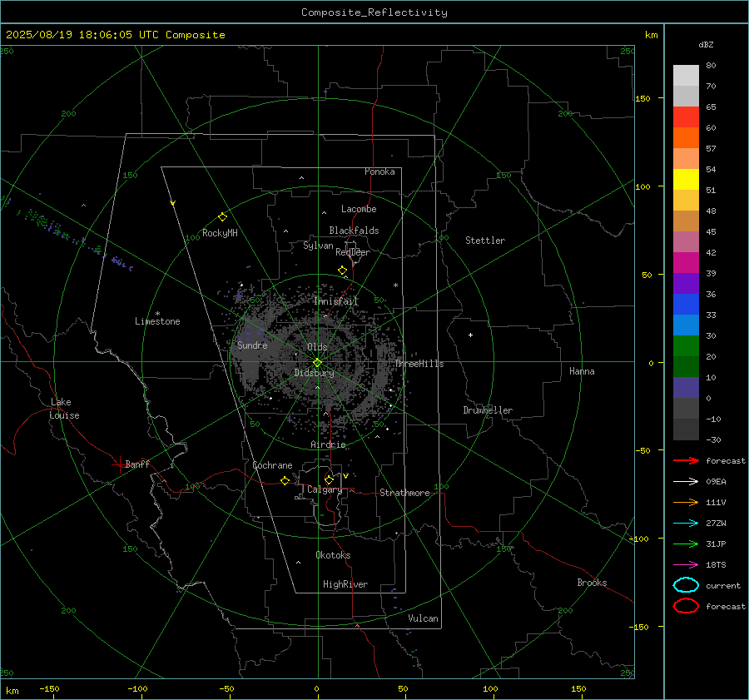The height and width of the screenshot is (700, 749).
Task: Pick the yellow 54–51 dBZ color swatch
Action: tap(686, 180)
